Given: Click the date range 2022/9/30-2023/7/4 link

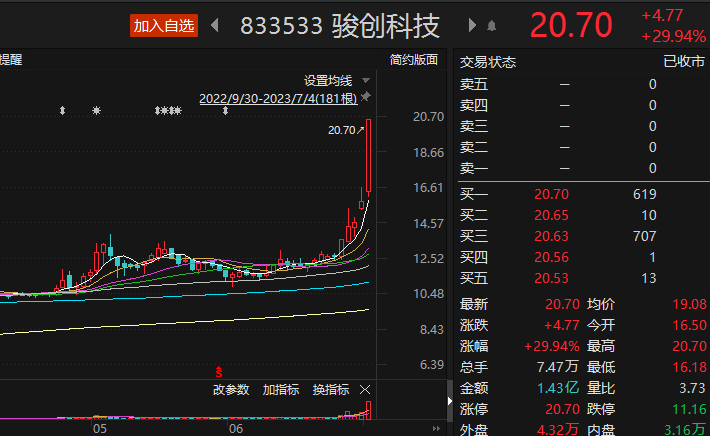Looking at the screenshot, I should click(278, 99).
